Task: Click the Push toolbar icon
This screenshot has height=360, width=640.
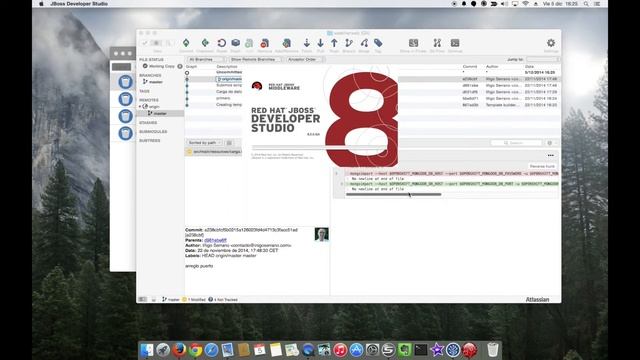Action: click(x=334, y=43)
